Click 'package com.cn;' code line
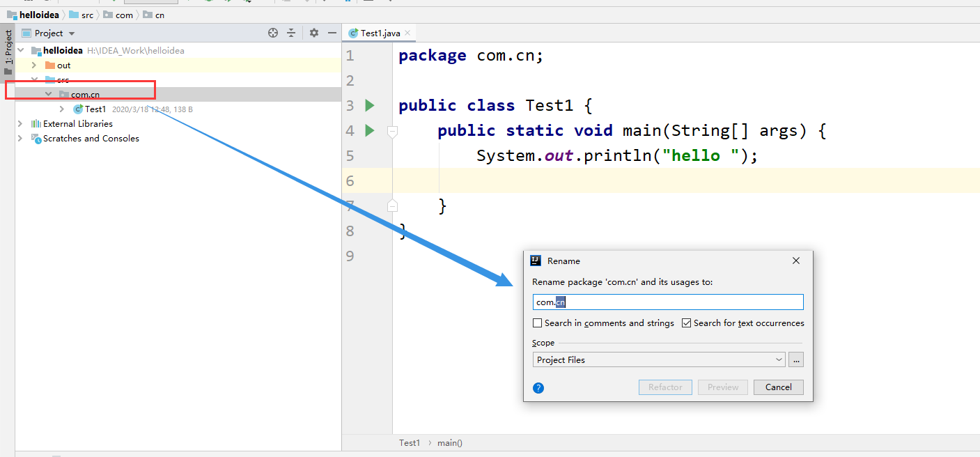This screenshot has height=457, width=980. point(471,56)
